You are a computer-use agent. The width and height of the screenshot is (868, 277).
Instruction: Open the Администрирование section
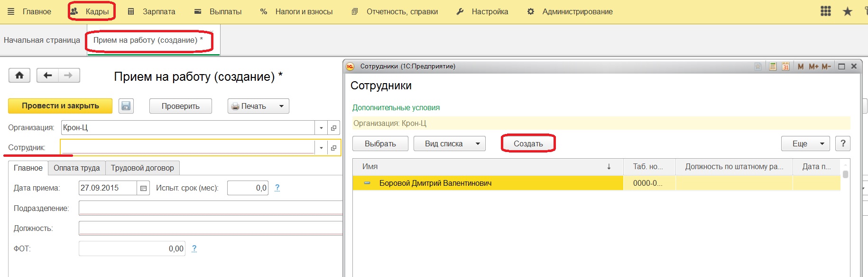point(570,11)
